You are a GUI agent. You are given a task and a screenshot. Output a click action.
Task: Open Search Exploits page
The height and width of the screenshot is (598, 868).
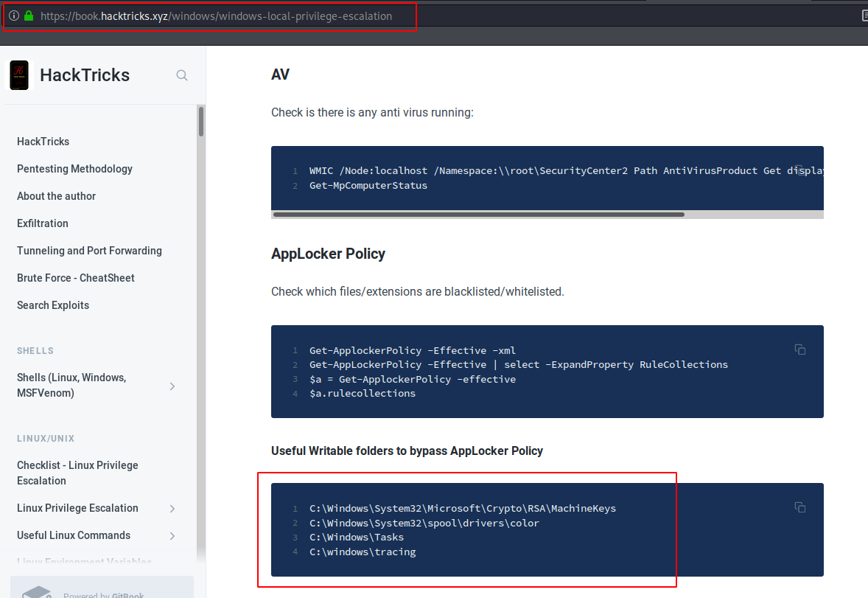[53, 305]
